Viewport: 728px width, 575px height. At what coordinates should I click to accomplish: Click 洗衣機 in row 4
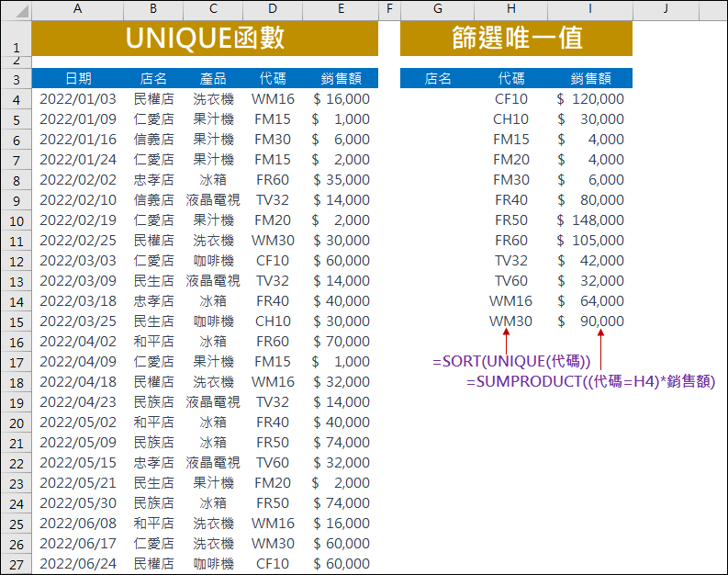pyautogui.click(x=213, y=99)
